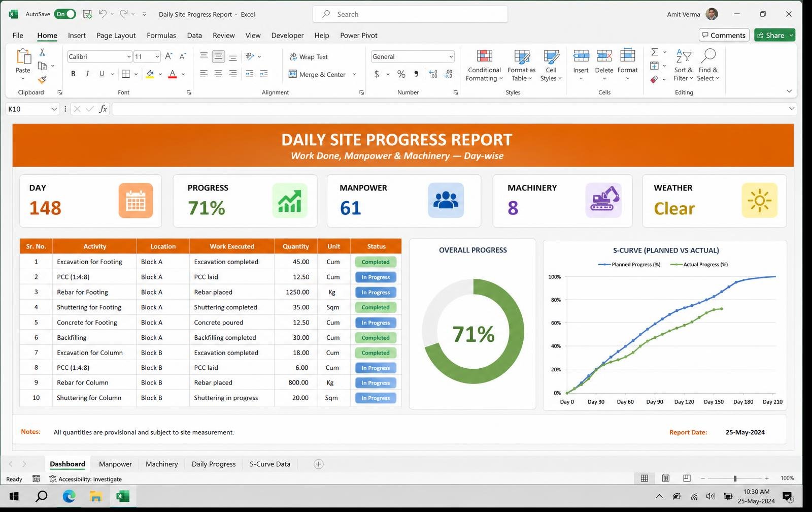Click the Insert Function fx icon
The image size is (812, 512).
[103, 109]
